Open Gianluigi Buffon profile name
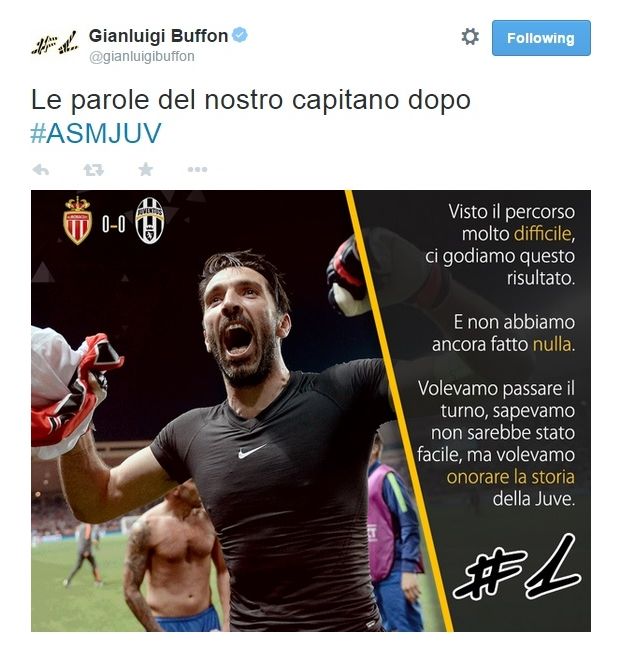Image resolution: width=623 pixels, height=646 pixels. [x=158, y=36]
